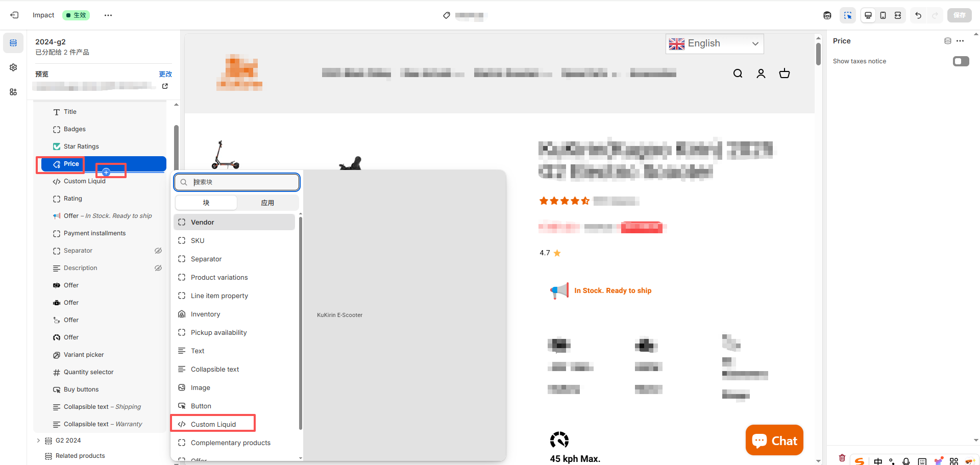The width and height of the screenshot is (980, 465).
Task: Click the cart icon in preview header
Action: pyautogui.click(x=785, y=74)
